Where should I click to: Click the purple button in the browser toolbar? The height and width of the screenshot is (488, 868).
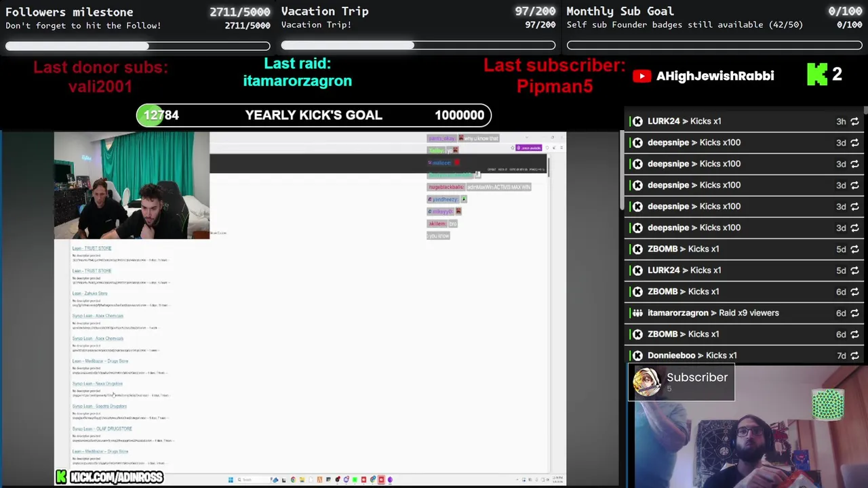click(529, 148)
